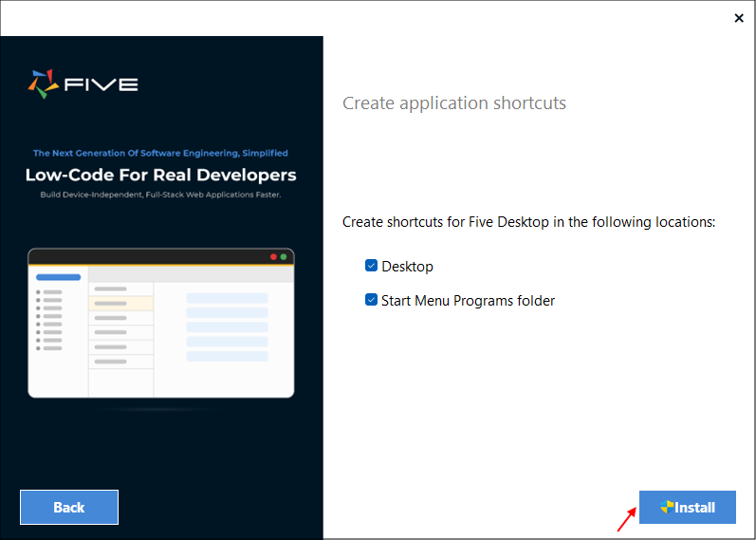Viewport: 756px width, 540px height.
Task: Uncheck the Desktop shortcut checkbox
Action: (371, 266)
